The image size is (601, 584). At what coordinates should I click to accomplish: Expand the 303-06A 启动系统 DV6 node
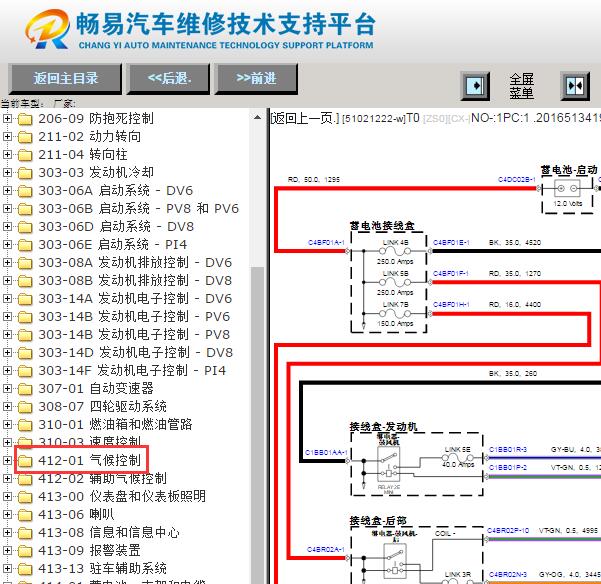coord(7,191)
